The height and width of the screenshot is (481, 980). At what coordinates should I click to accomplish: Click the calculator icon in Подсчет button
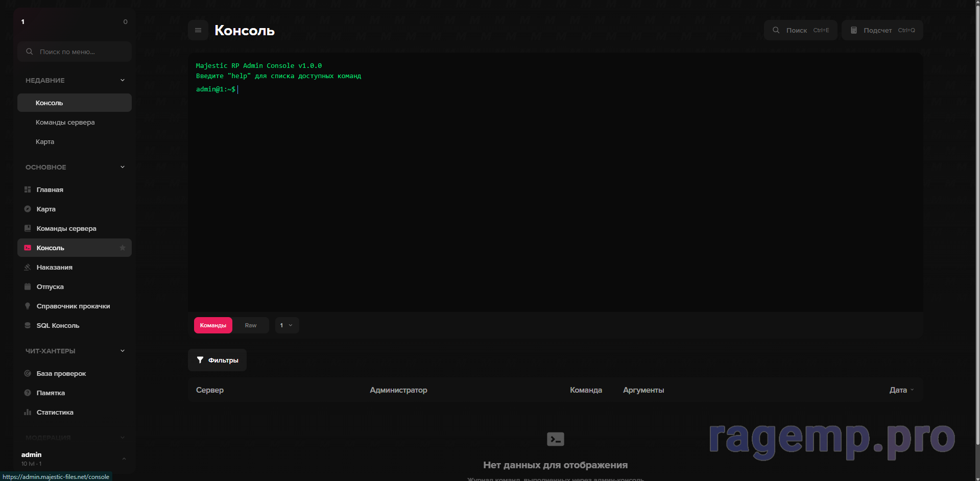tap(854, 30)
